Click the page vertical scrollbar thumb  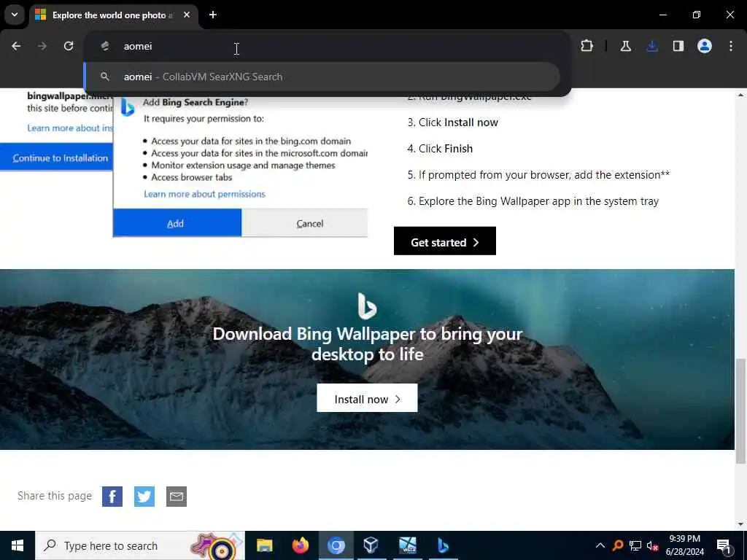740,411
